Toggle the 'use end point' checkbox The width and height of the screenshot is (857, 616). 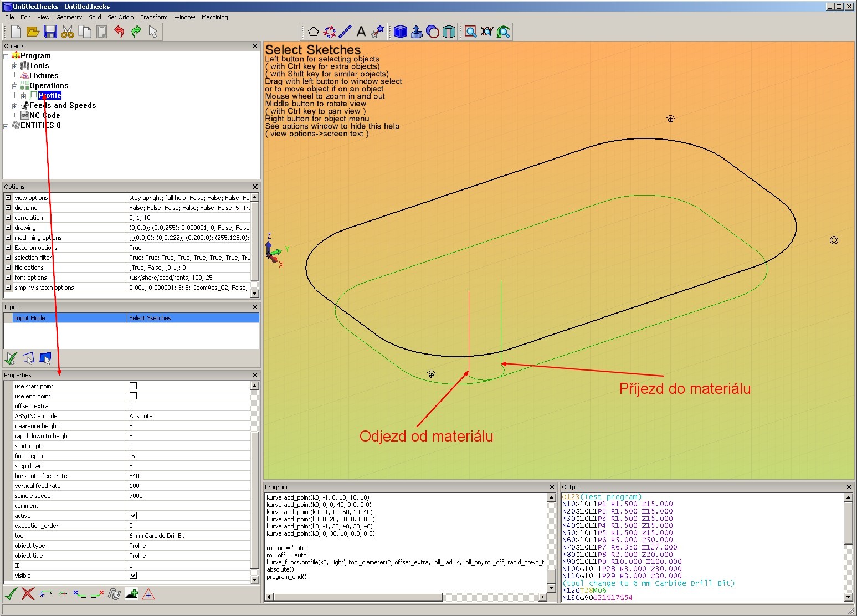click(133, 396)
